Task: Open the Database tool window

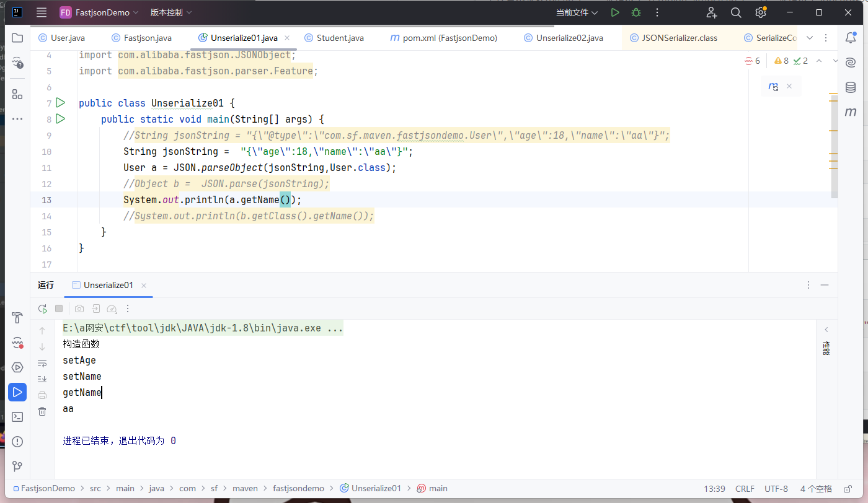Action: click(851, 87)
